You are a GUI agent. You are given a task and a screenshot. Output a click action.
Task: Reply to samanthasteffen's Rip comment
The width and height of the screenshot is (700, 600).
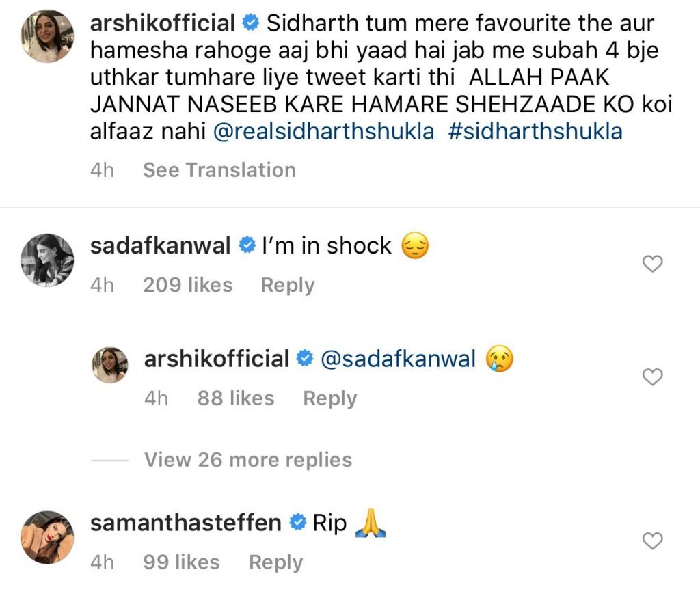[275, 562]
